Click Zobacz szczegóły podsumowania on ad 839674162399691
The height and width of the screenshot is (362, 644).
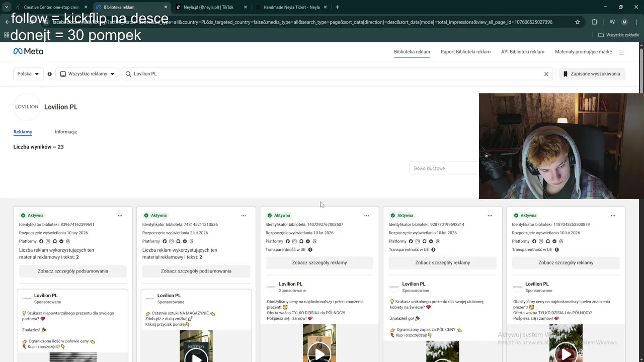73,271
